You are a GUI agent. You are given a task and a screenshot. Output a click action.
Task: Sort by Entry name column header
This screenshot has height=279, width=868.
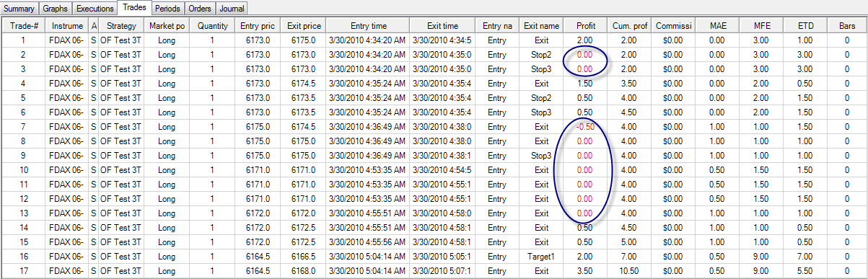[x=497, y=26]
